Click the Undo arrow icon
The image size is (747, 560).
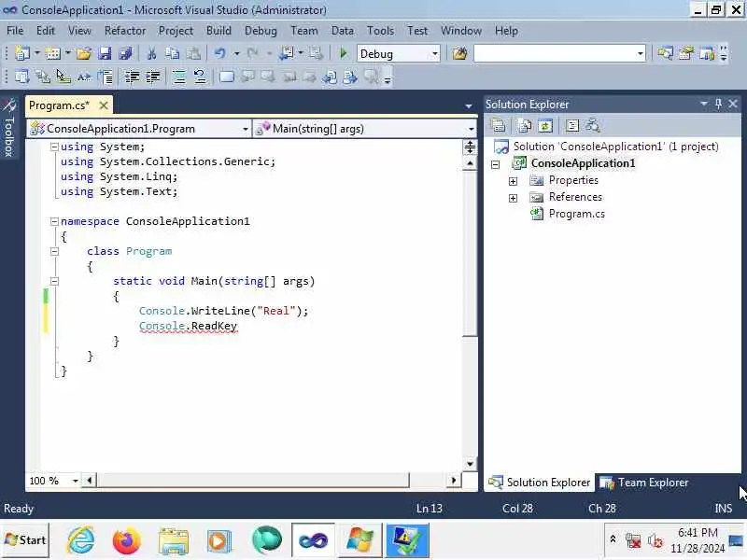pyautogui.click(x=220, y=53)
